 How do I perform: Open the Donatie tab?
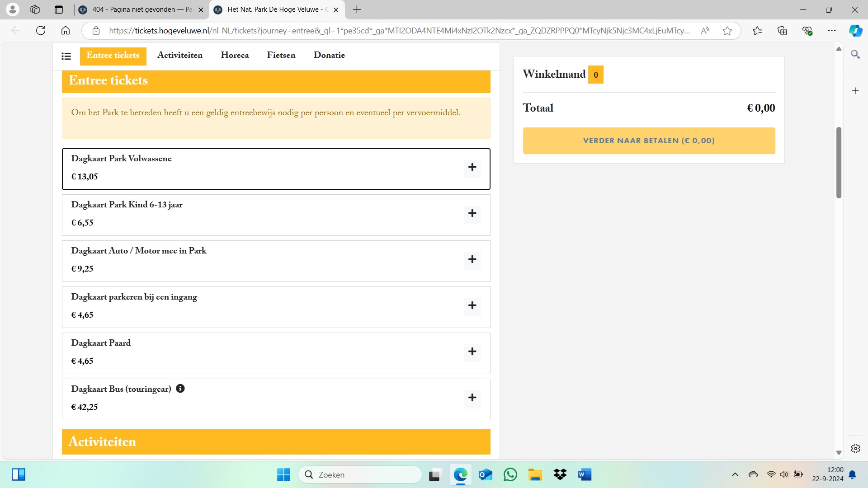329,56
